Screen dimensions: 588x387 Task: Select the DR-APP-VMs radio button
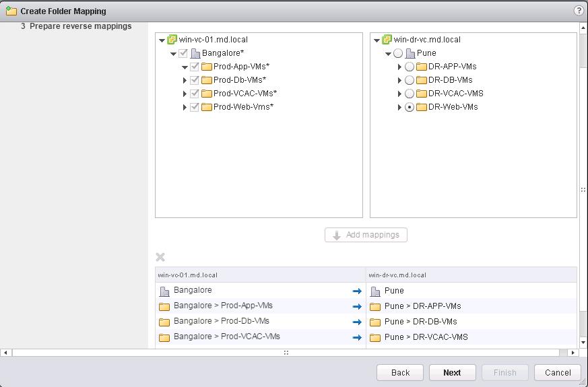(410, 67)
